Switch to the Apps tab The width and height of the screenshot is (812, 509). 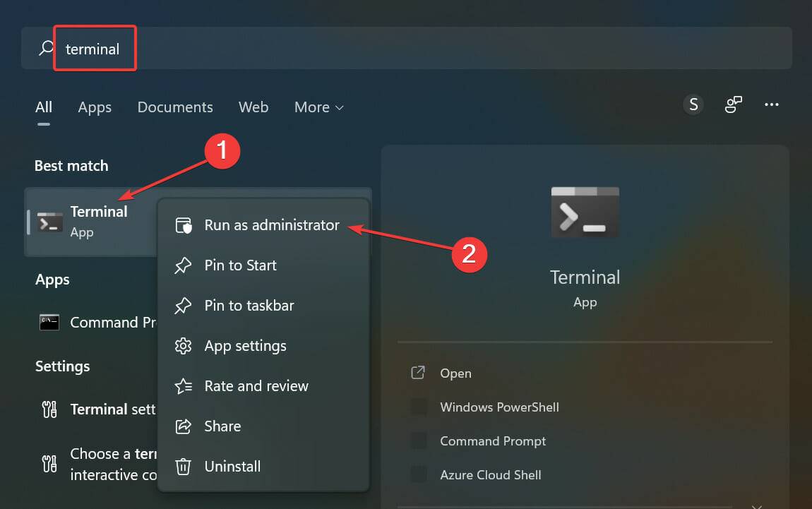[x=95, y=107]
